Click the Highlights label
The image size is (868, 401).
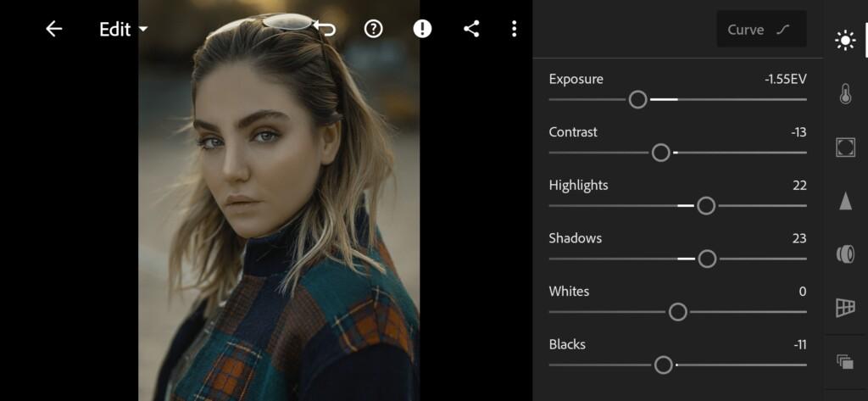coord(578,186)
